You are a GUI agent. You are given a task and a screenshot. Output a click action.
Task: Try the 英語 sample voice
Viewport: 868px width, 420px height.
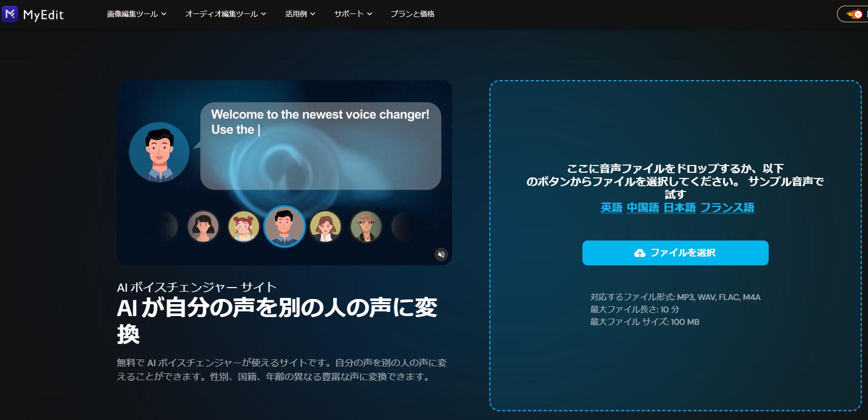pyautogui.click(x=611, y=207)
